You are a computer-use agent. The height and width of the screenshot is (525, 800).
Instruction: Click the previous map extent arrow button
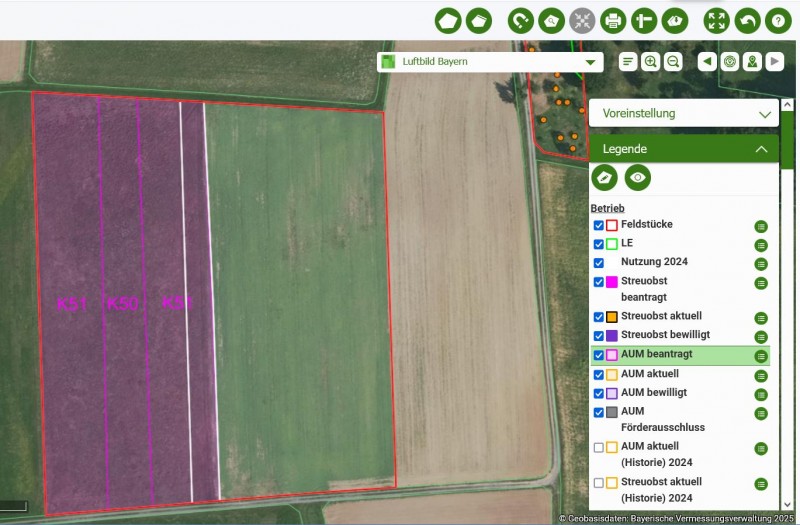tap(707, 62)
